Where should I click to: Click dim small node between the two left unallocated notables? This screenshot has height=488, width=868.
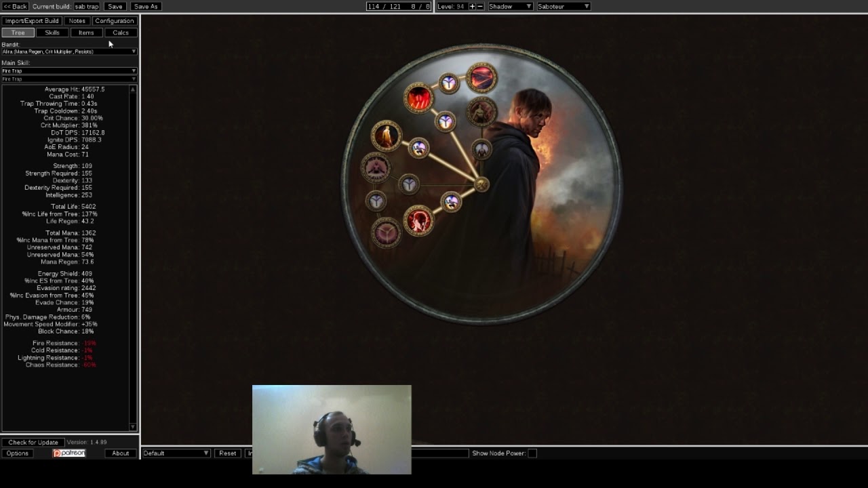click(x=376, y=201)
